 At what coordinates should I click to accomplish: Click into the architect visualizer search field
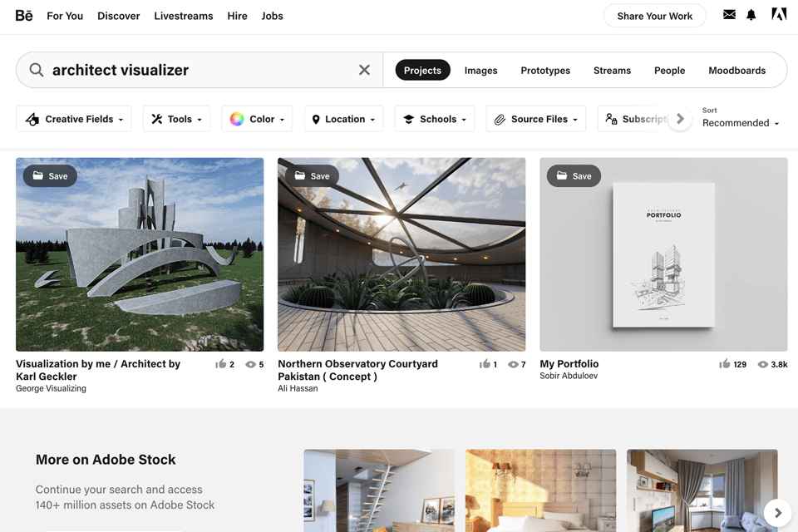coord(199,70)
